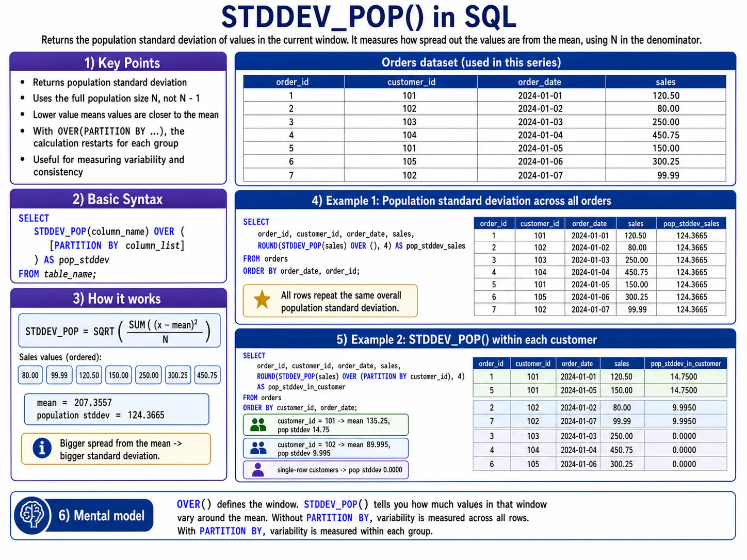Click the 150.00 sales value chip

coord(119,375)
